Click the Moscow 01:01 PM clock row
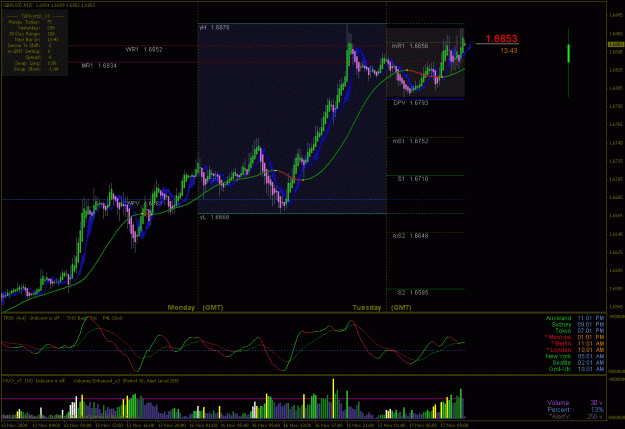The height and width of the screenshot is (429, 625). point(574,337)
